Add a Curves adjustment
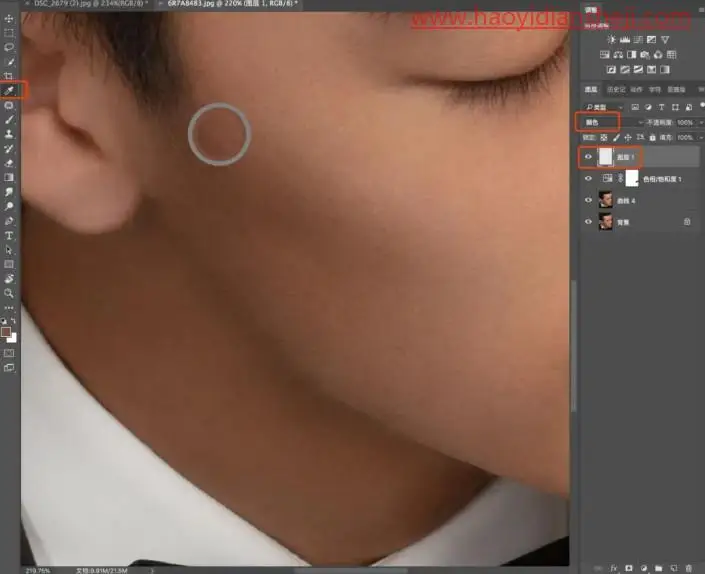Image resolution: width=705 pixels, height=574 pixels. [638, 40]
